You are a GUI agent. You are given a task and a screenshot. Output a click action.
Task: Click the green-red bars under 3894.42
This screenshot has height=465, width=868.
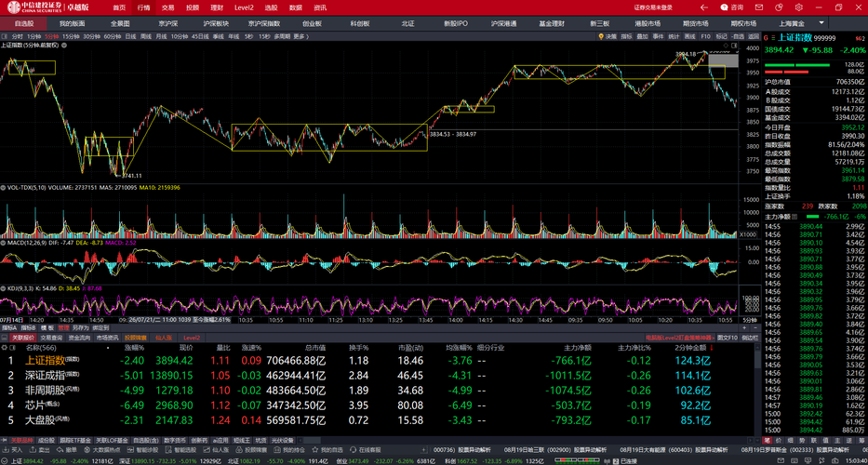coord(797,68)
